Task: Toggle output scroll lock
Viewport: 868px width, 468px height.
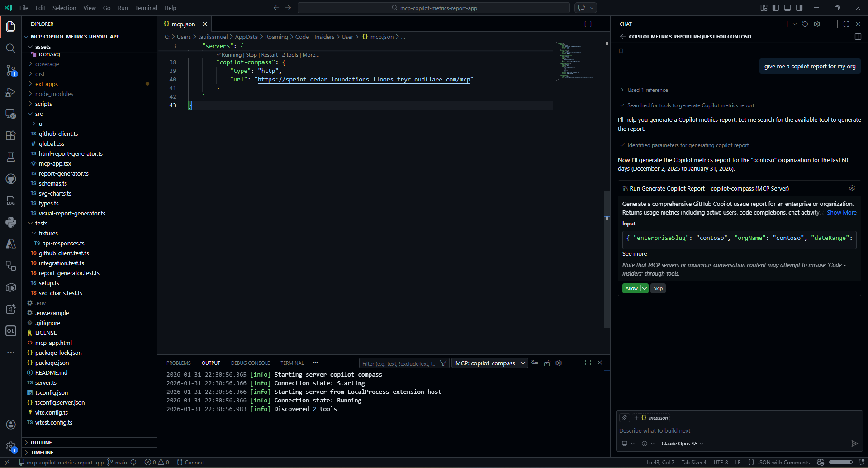Action: [547, 363]
